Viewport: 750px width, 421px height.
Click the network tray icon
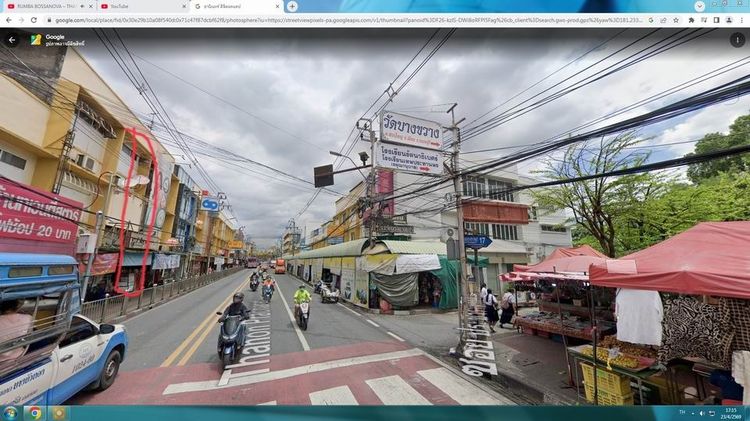[x=712, y=413]
